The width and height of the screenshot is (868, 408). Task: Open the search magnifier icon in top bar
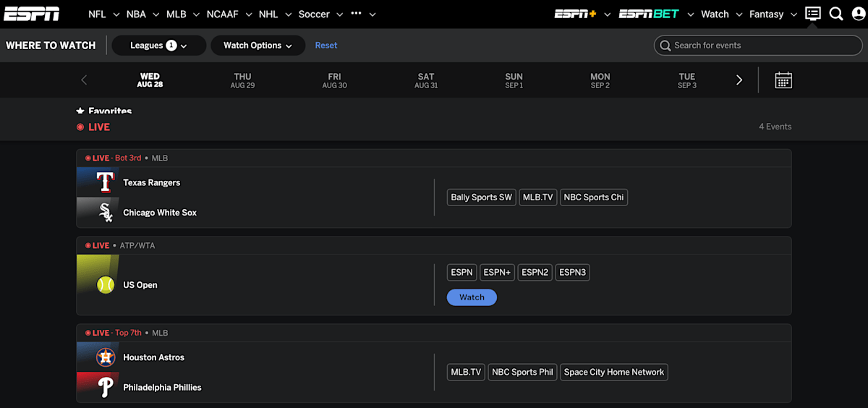836,14
